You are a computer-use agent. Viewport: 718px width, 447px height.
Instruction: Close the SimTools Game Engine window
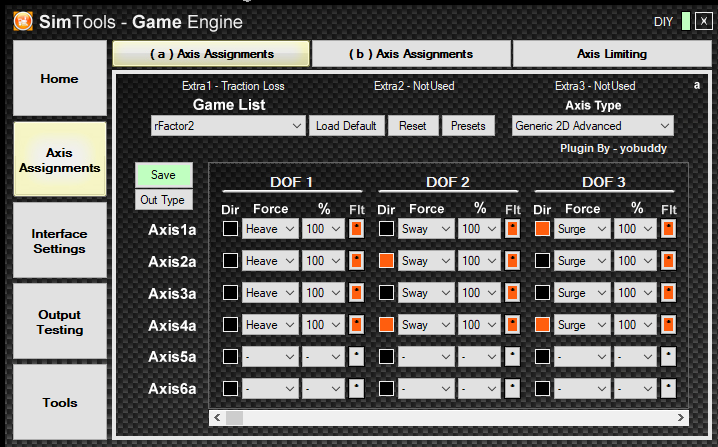pyautogui.click(x=703, y=21)
